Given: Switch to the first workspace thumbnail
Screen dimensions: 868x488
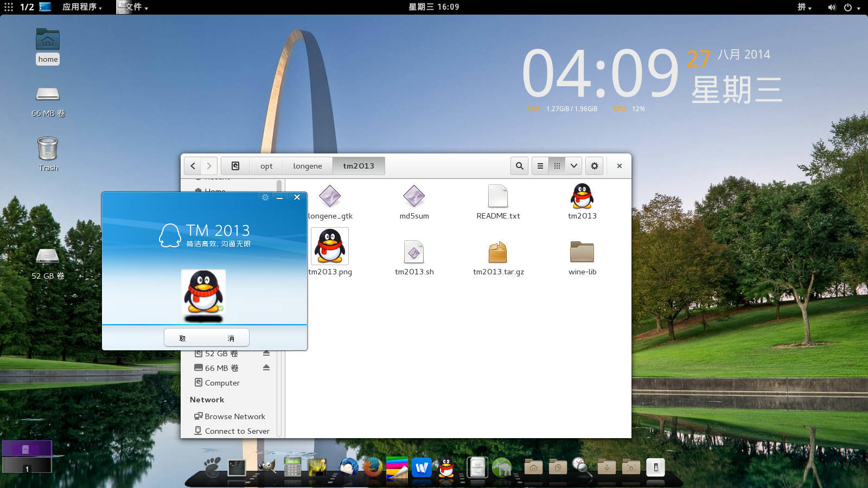Looking at the screenshot, I should [27, 448].
